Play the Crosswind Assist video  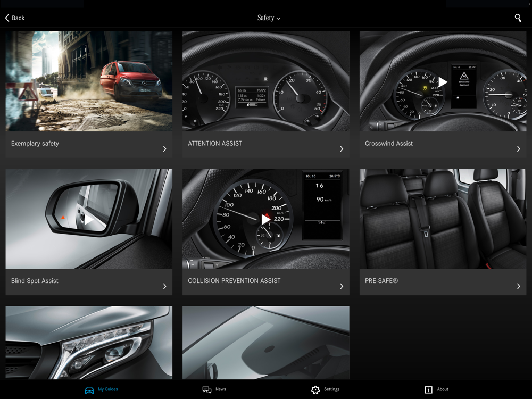point(443,82)
